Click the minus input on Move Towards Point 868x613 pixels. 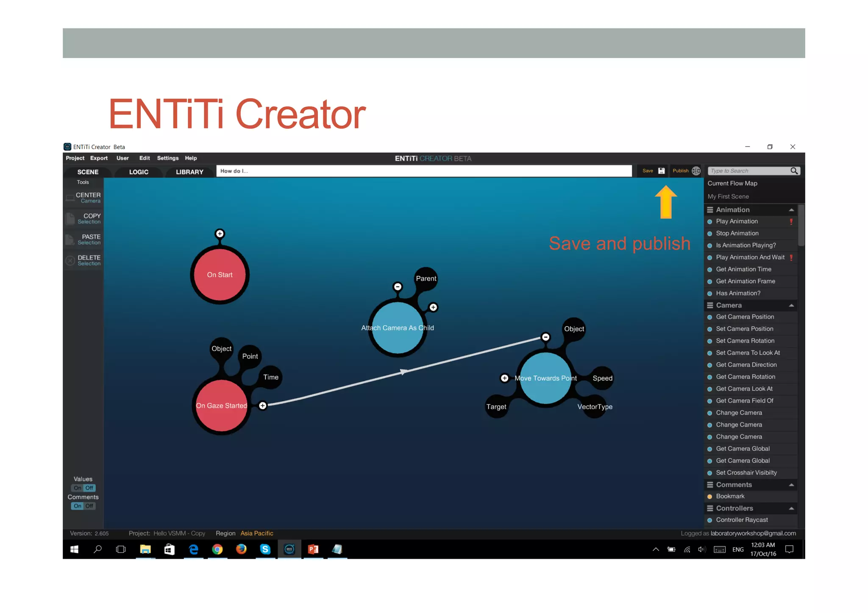tap(546, 337)
